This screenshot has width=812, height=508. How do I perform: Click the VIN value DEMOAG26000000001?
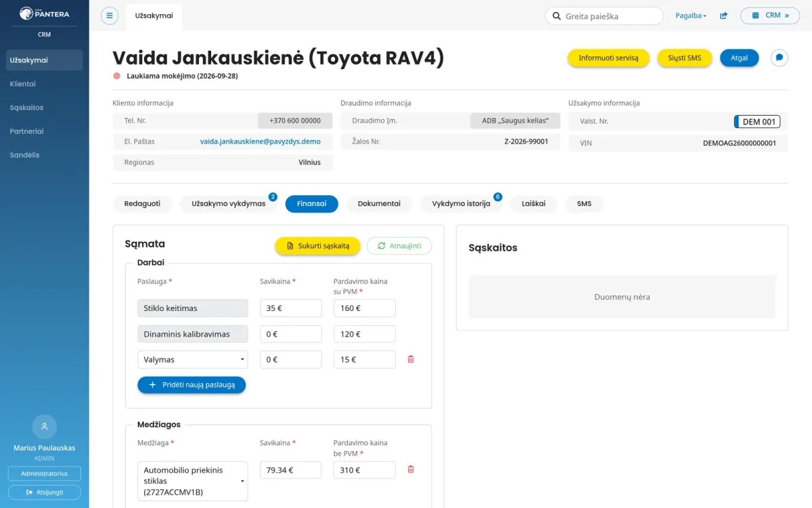(740, 144)
